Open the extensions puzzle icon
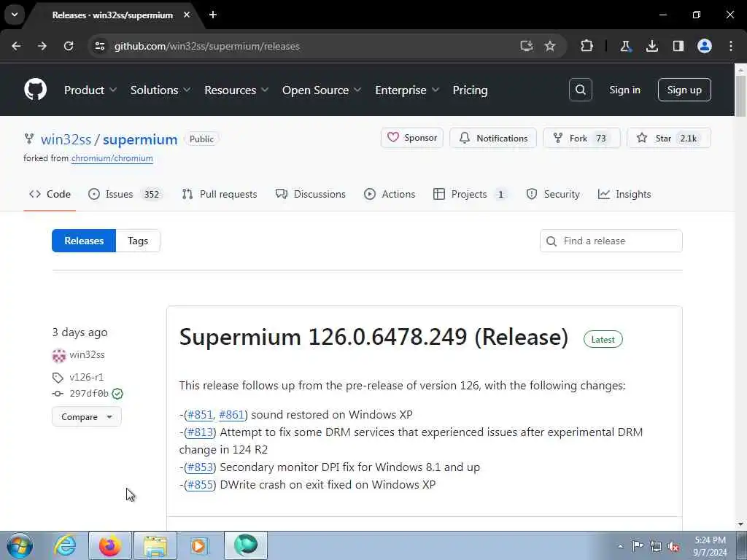This screenshot has width=747, height=560. coord(587,46)
